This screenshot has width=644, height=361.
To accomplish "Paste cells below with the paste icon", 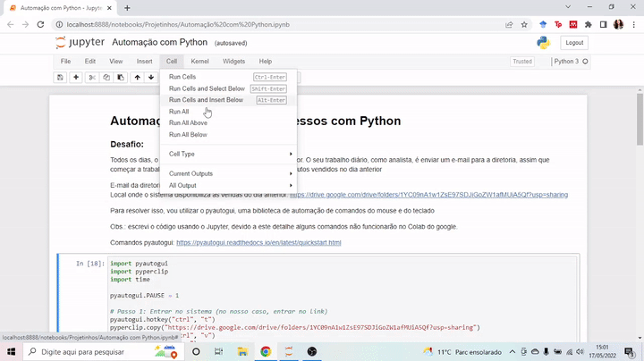I will [121, 77].
